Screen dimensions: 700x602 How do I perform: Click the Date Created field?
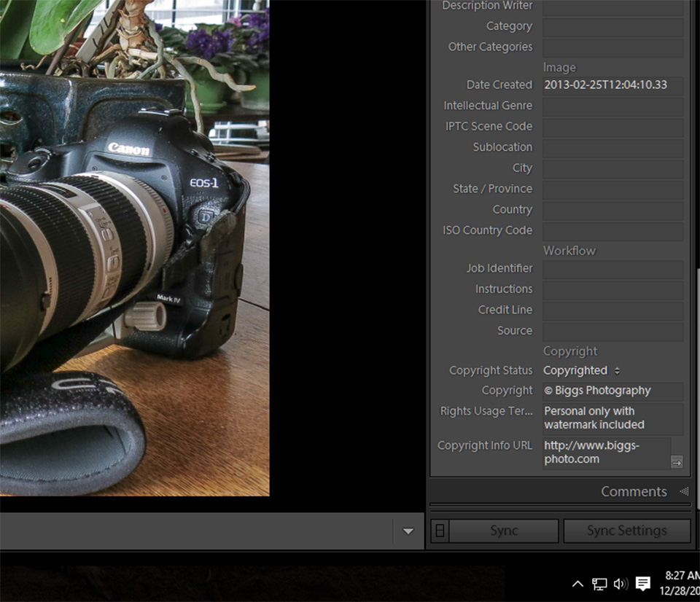point(612,85)
